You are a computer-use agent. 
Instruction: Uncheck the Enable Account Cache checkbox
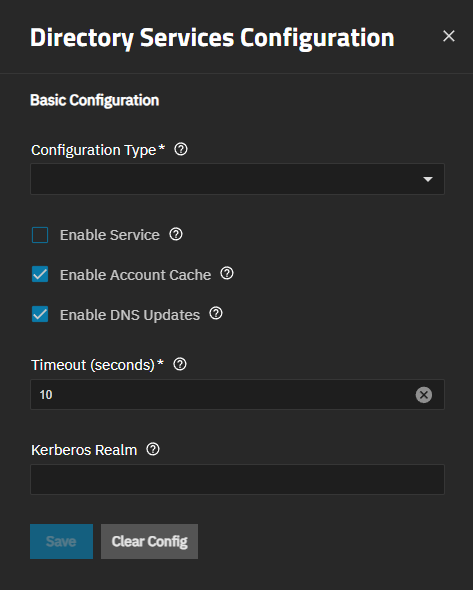[40, 274]
